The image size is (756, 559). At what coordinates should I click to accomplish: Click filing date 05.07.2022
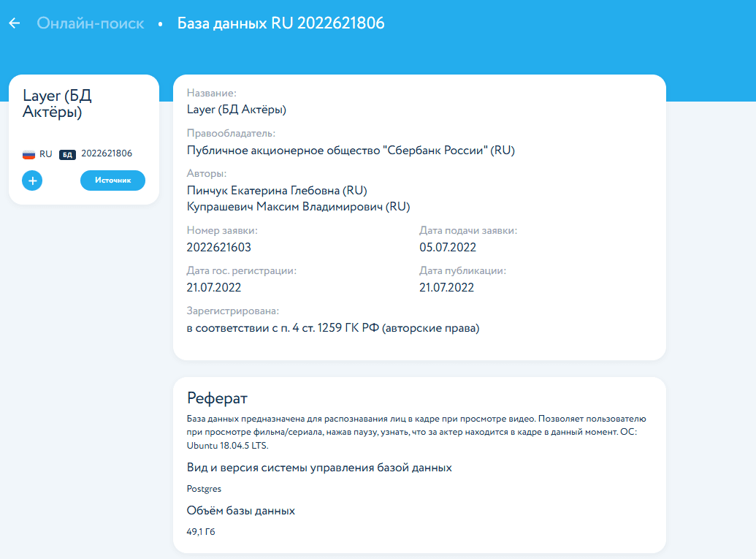click(x=448, y=247)
